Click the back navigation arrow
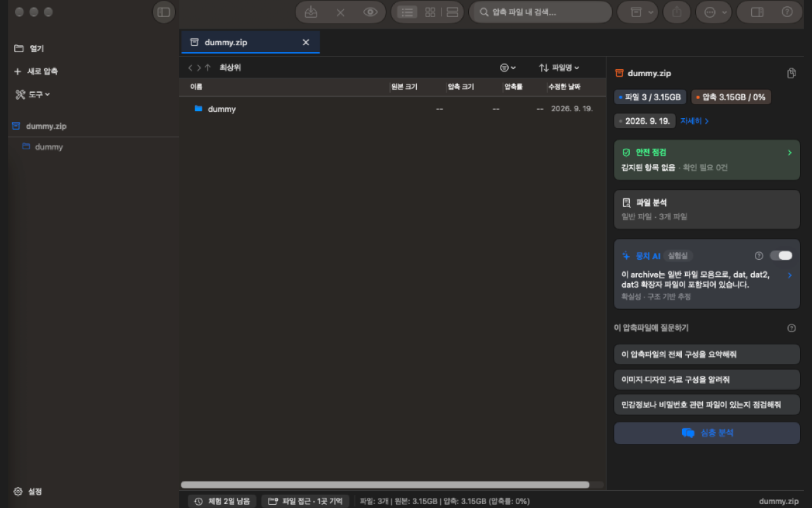The height and width of the screenshot is (508, 812). [190, 67]
